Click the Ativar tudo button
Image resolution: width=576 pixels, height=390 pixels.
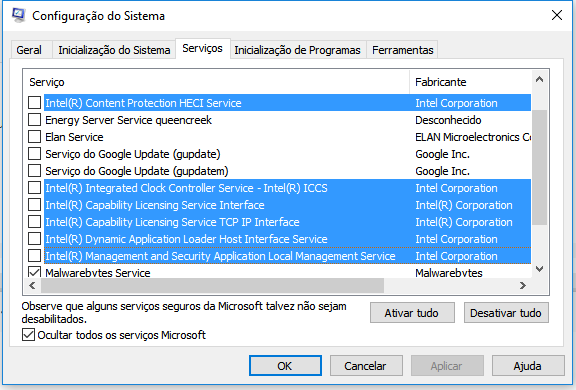[x=412, y=313]
